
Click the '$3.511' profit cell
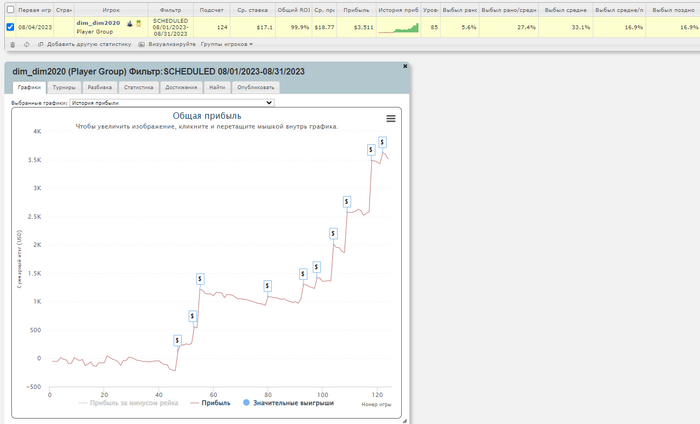click(356, 27)
